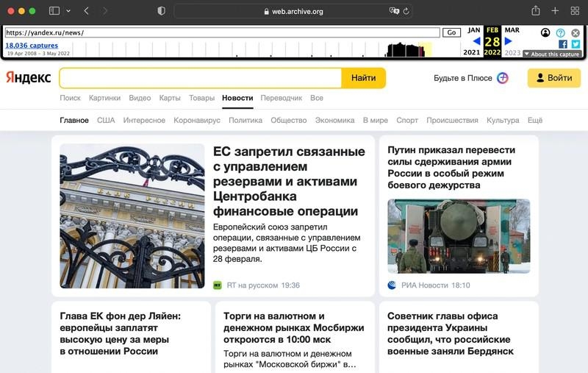Click the translate icon in address bar
Viewport: 588px width, 373px height.
coord(394,11)
